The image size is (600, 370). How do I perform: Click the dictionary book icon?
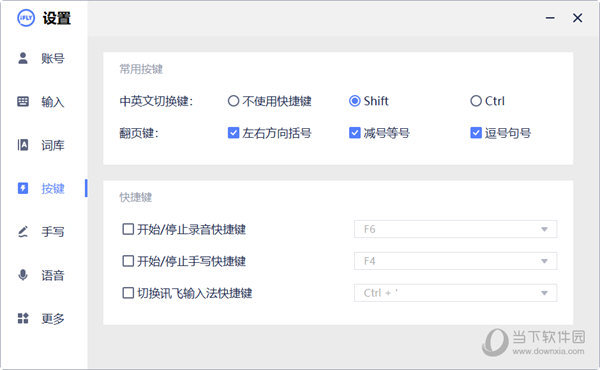23,145
